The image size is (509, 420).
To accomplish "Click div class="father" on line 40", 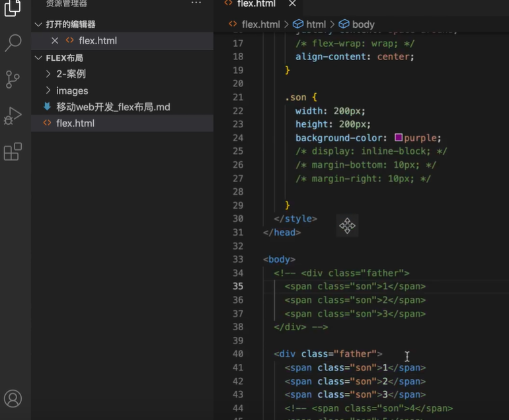I will [328, 354].
